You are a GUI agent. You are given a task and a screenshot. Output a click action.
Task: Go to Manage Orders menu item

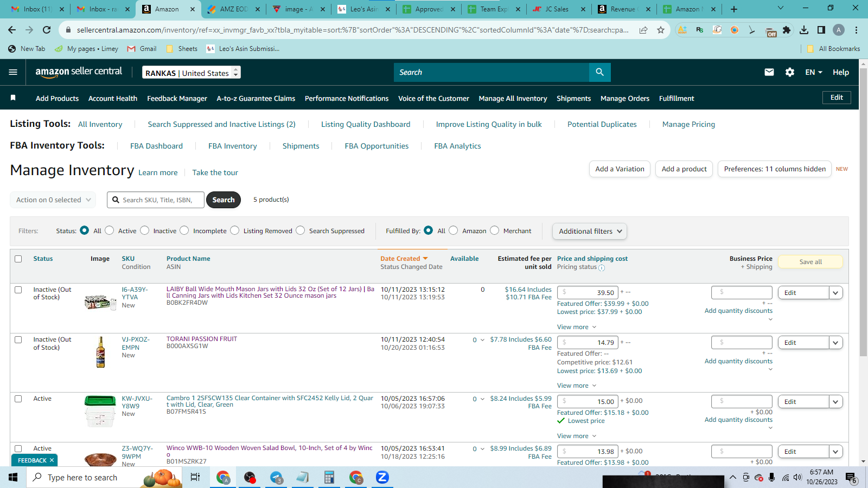tap(625, 98)
